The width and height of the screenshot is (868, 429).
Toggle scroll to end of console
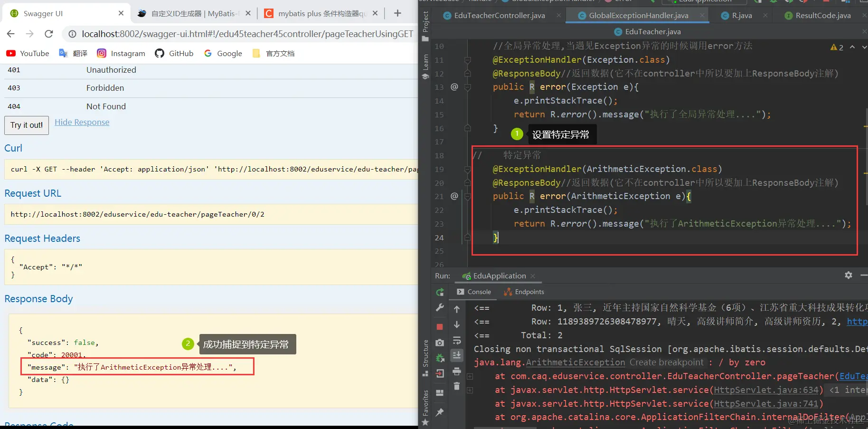pos(457,355)
